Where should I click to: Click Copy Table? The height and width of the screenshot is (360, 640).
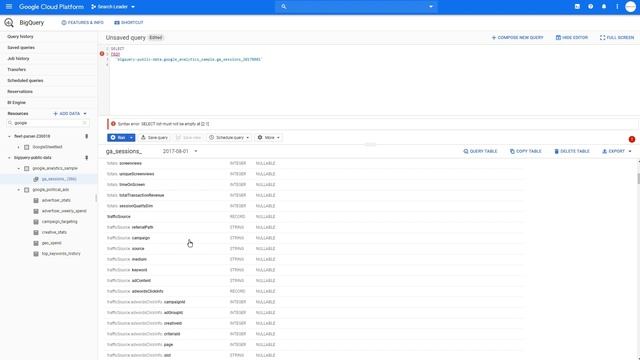coord(525,151)
